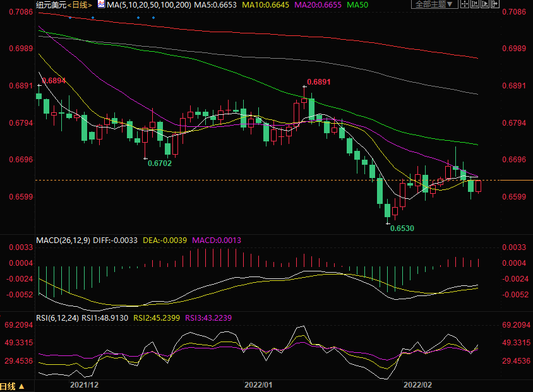This screenshot has width=533, height=392.
Task: Click the 2022/01 date on the time axis
Action: [258, 384]
